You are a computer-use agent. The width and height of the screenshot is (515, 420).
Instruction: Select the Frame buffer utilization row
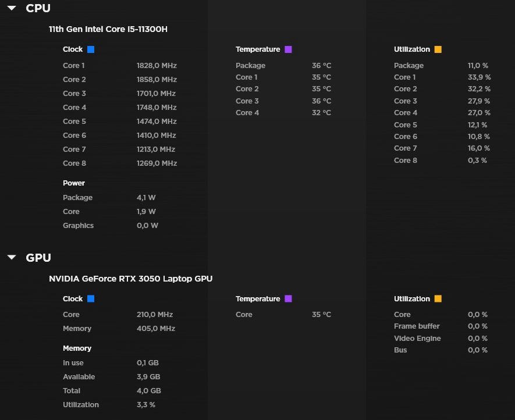tap(441, 326)
